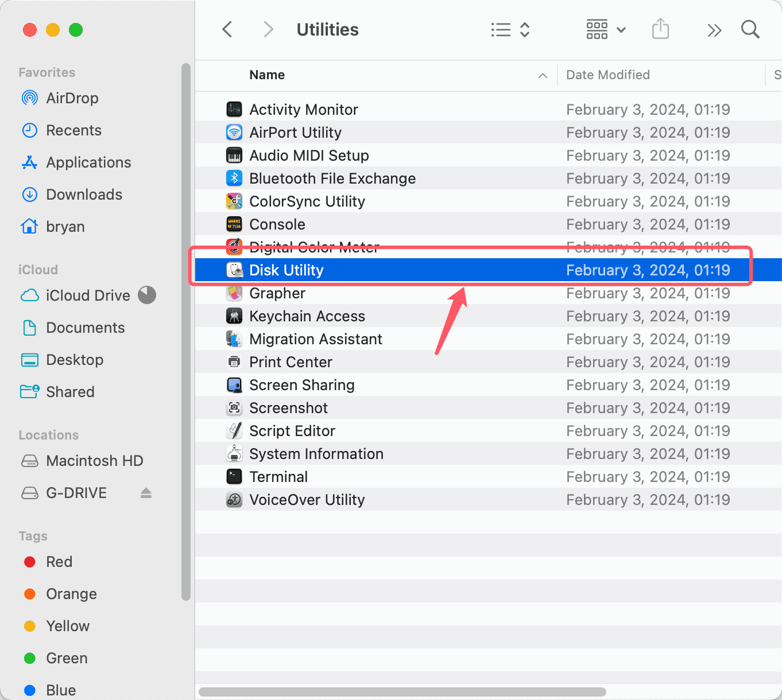782x700 pixels.
Task: Expand the toolbar overflow chevron
Action: pos(714,29)
